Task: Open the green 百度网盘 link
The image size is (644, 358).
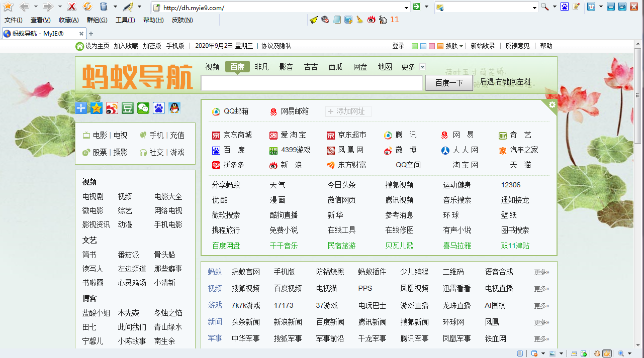Action: [x=226, y=246]
